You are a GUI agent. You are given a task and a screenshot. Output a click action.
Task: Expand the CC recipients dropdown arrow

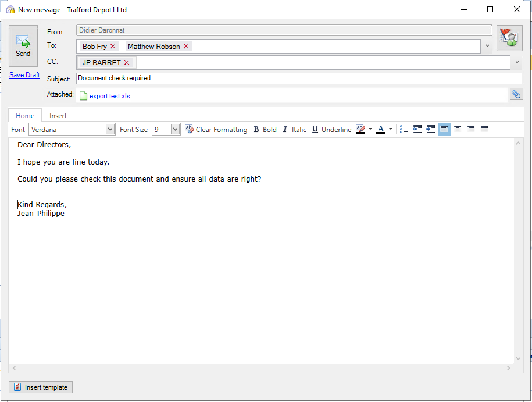[517, 62]
